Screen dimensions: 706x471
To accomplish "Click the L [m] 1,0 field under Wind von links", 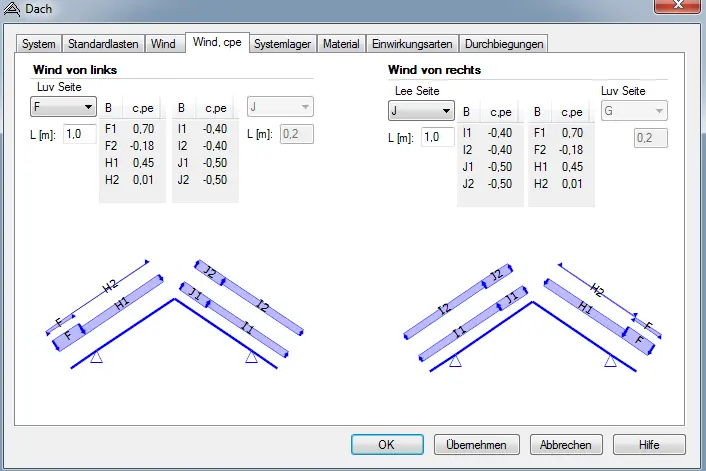I will (79, 134).
